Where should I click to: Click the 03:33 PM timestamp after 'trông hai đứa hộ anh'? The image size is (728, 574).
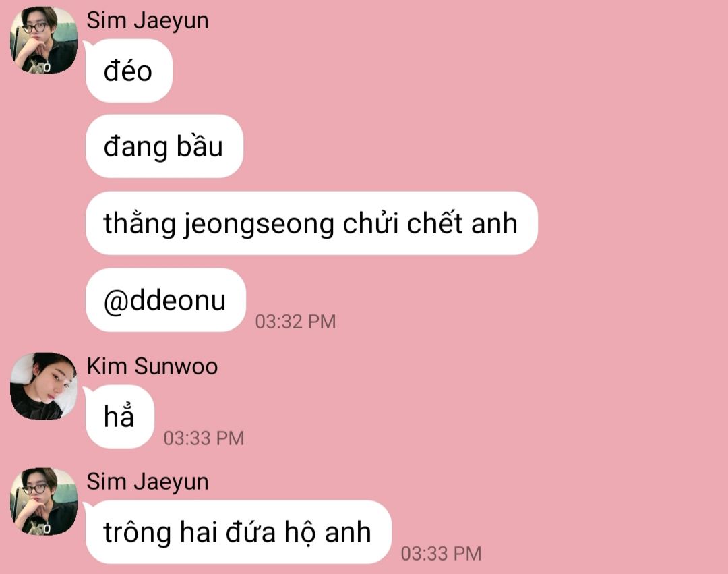[x=441, y=554]
